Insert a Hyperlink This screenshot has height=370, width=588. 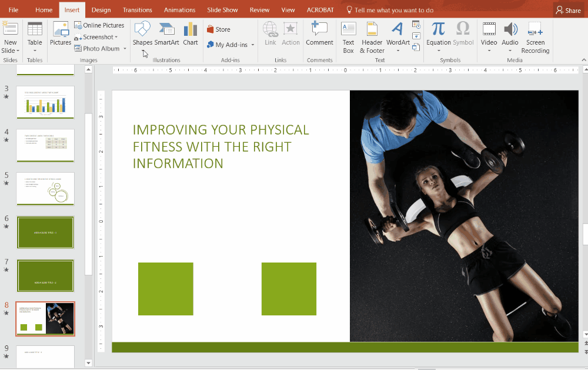click(x=270, y=35)
